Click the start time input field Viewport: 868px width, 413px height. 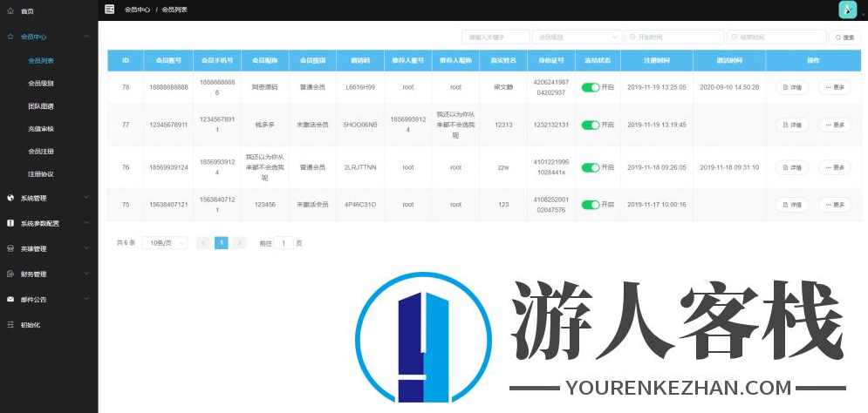tap(673, 37)
